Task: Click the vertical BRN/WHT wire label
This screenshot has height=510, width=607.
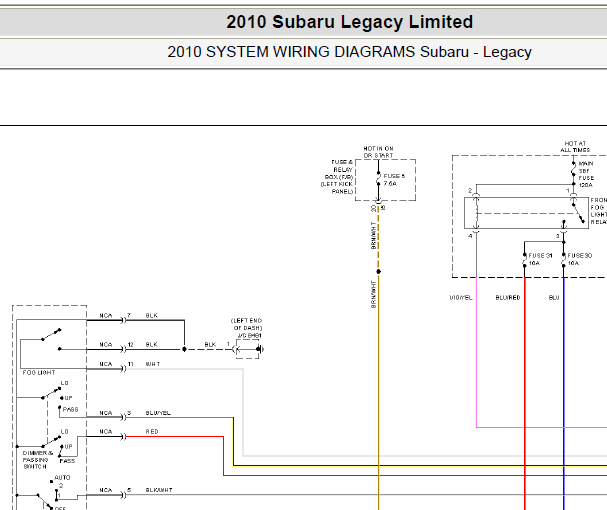Action: click(x=372, y=241)
